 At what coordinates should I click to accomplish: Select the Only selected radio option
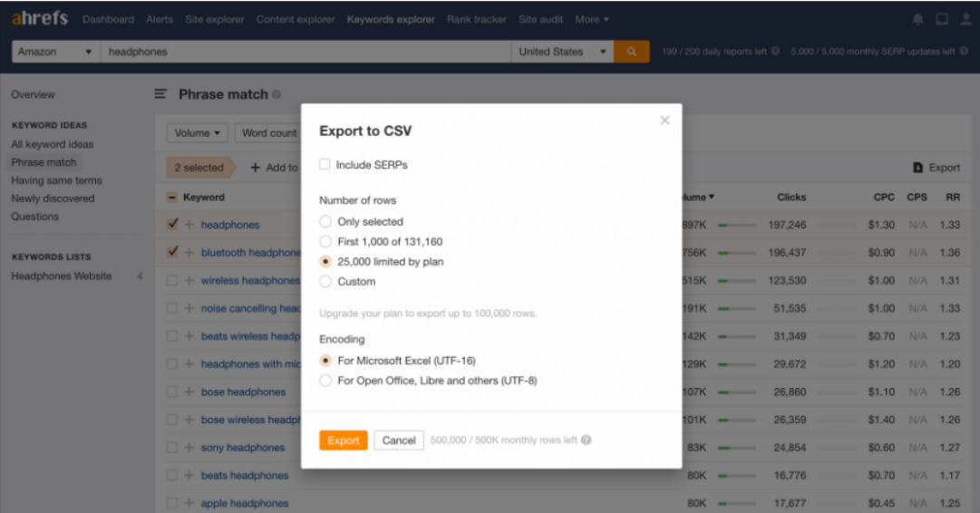click(x=325, y=221)
